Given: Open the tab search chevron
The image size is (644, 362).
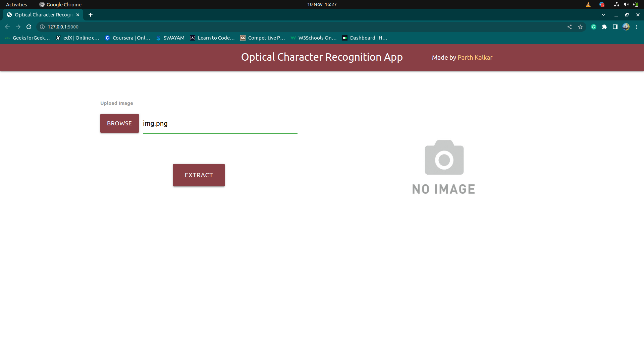Looking at the screenshot, I should (x=603, y=15).
